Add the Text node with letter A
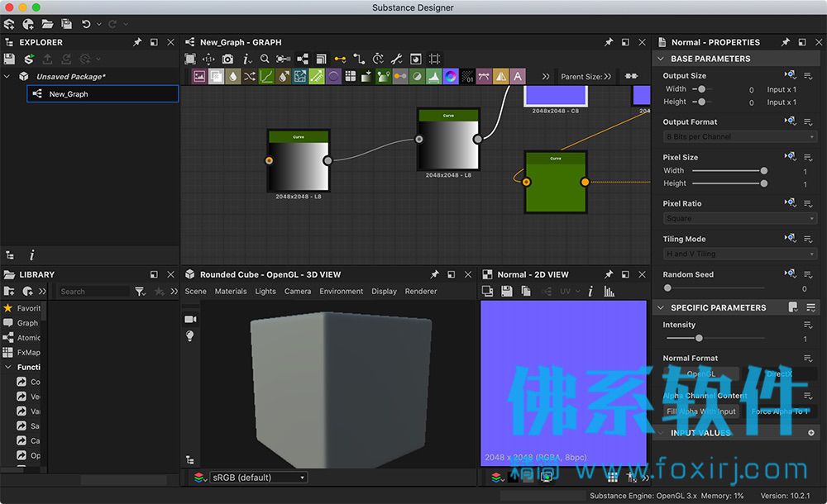The height and width of the screenshot is (504, 827). point(518,77)
